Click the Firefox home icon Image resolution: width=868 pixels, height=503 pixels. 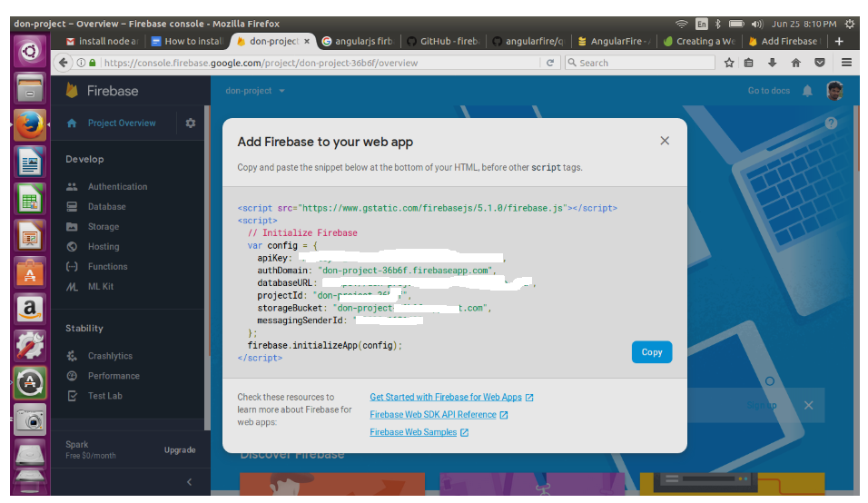pyautogui.click(x=796, y=63)
